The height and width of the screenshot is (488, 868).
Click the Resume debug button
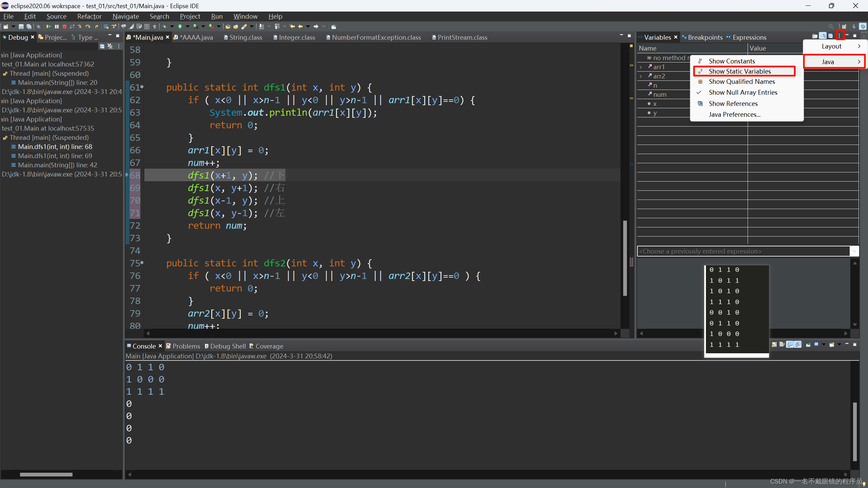pos(49,26)
